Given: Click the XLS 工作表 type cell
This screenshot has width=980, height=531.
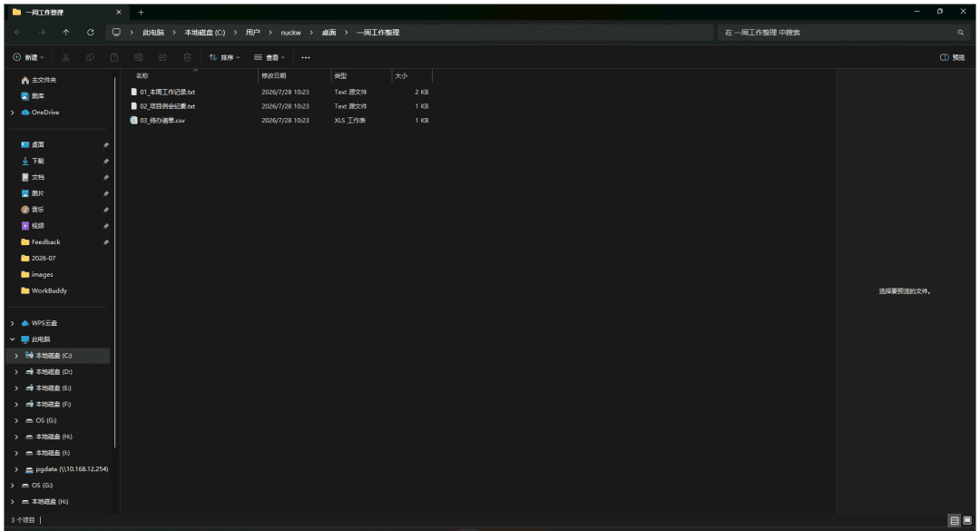Looking at the screenshot, I should pyautogui.click(x=350, y=120).
